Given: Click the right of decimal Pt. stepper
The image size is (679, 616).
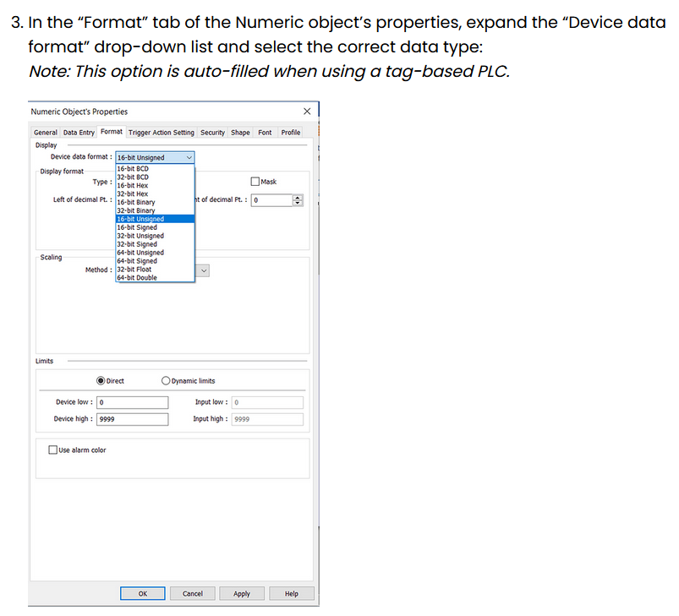Looking at the screenshot, I should point(297,200).
